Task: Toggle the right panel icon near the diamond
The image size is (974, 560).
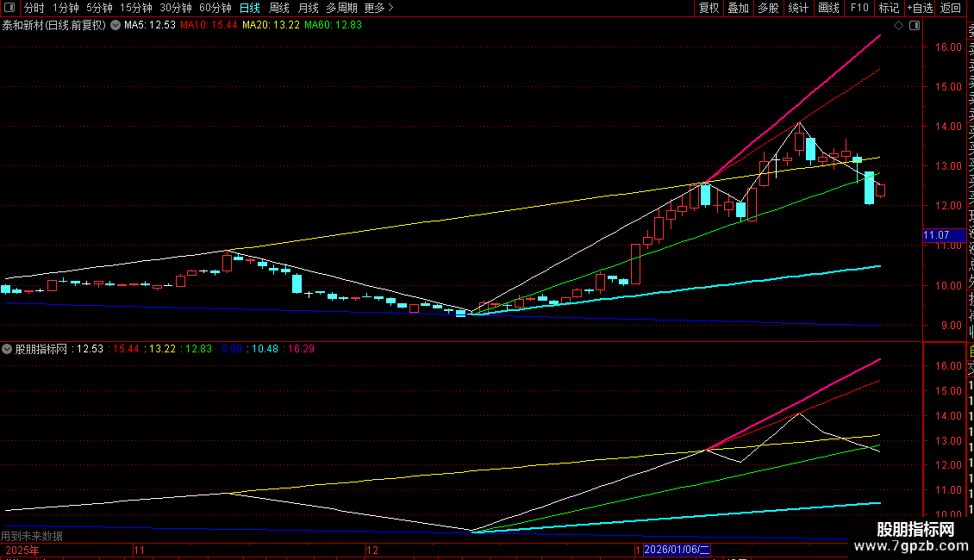Action: tap(915, 26)
